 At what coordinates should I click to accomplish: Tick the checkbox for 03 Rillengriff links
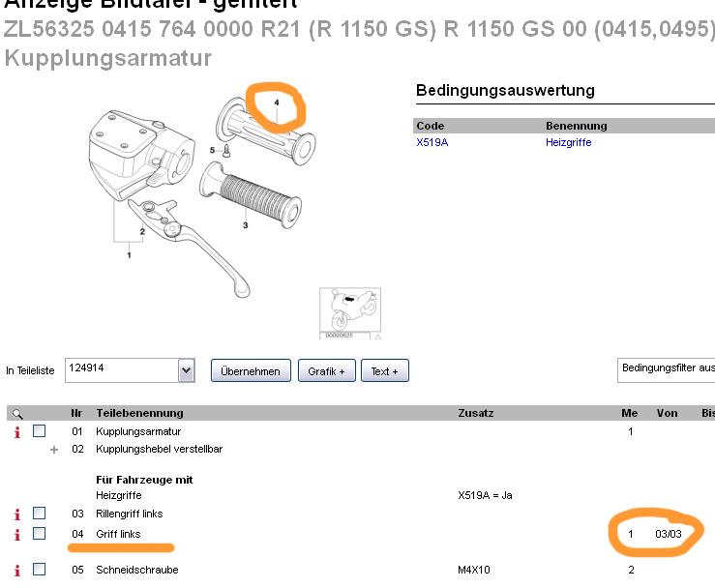(x=40, y=514)
